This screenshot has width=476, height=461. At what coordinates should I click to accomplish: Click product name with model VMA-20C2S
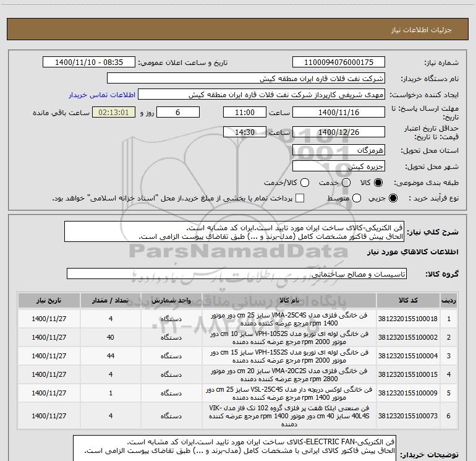click(x=289, y=375)
